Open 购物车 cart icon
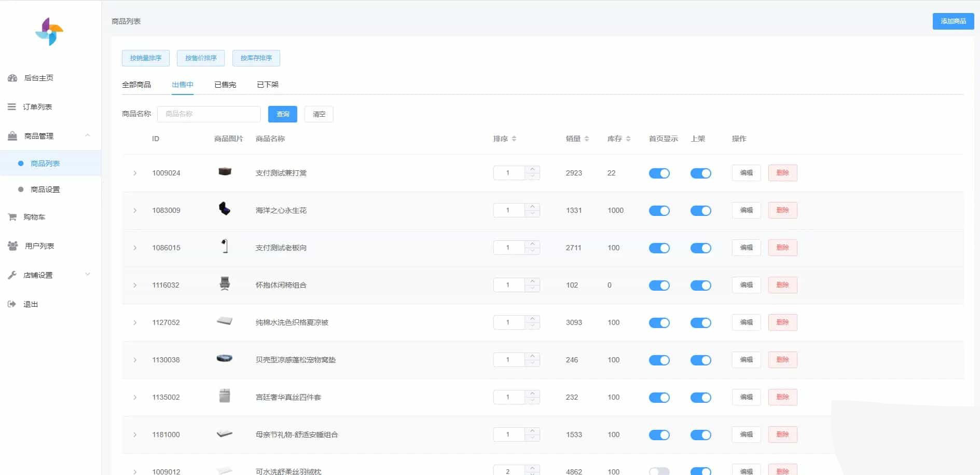 [12, 217]
